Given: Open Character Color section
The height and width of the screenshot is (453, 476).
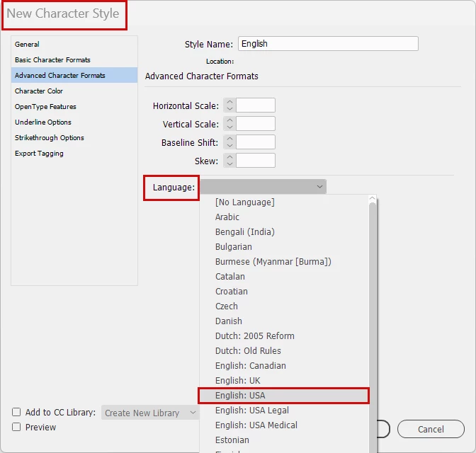Looking at the screenshot, I should click(x=74, y=91).
